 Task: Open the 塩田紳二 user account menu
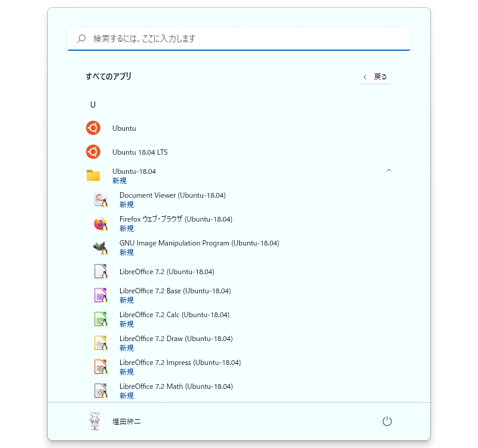tap(114, 422)
